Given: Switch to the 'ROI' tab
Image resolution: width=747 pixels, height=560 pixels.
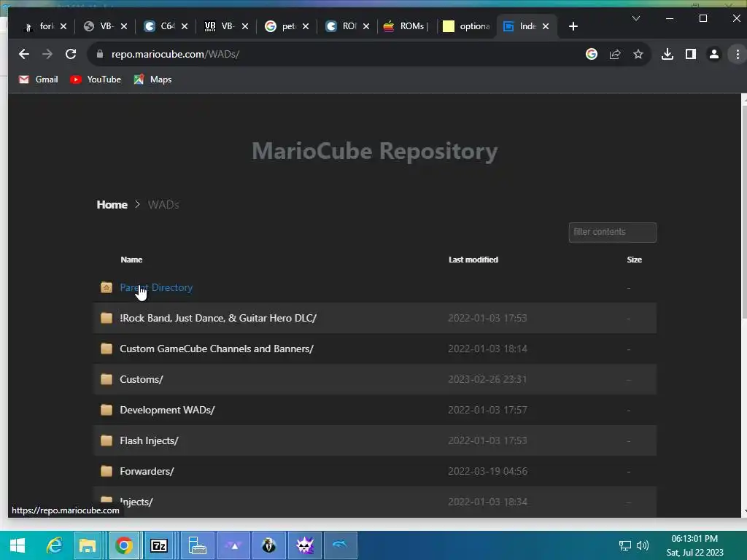Looking at the screenshot, I should (343, 26).
